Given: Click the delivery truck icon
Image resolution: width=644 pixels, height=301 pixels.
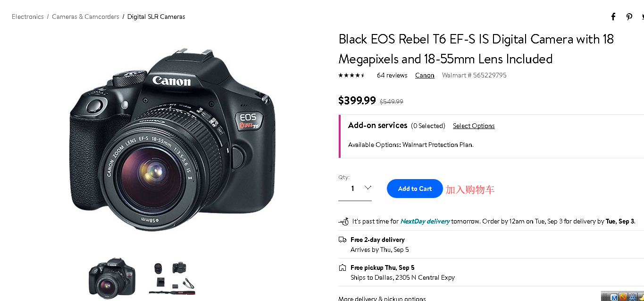Looking at the screenshot, I should pos(343,240).
